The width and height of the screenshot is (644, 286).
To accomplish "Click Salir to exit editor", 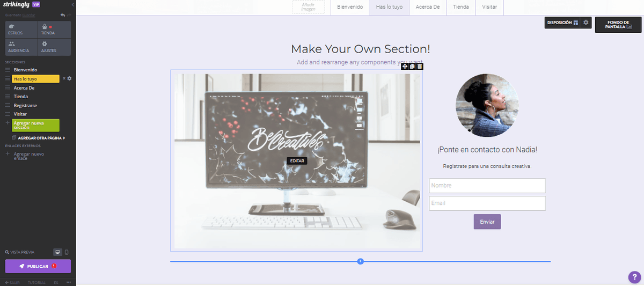I will [12, 282].
